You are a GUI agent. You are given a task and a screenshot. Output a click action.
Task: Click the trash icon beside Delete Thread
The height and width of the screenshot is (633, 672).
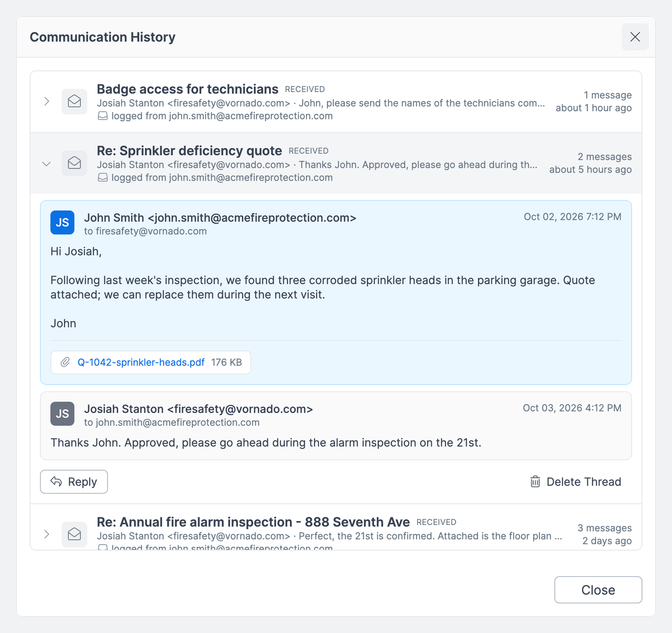(535, 481)
